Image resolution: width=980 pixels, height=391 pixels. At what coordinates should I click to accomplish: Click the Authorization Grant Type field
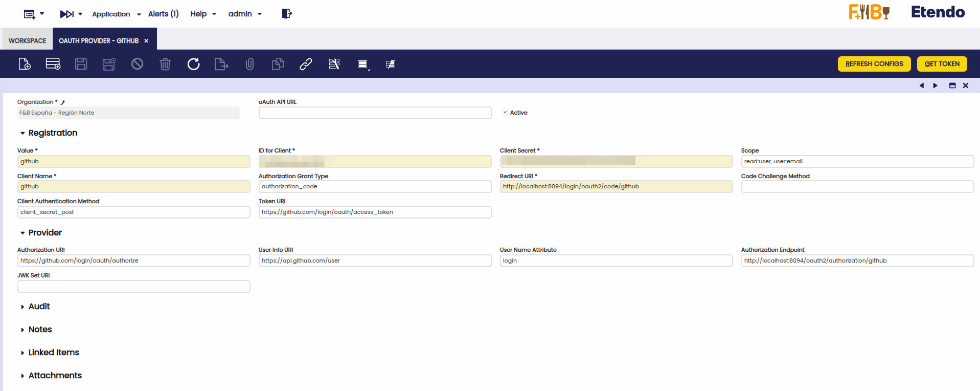[375, 186]
